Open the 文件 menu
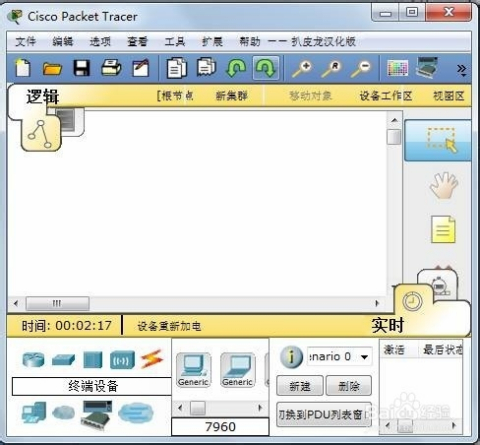 (x=26, y=41)
